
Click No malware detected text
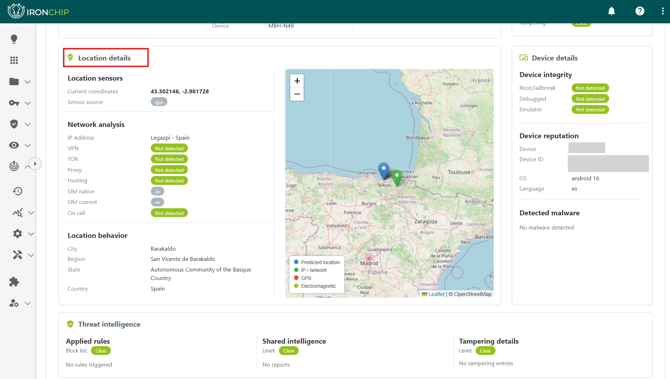click(547, 227)
